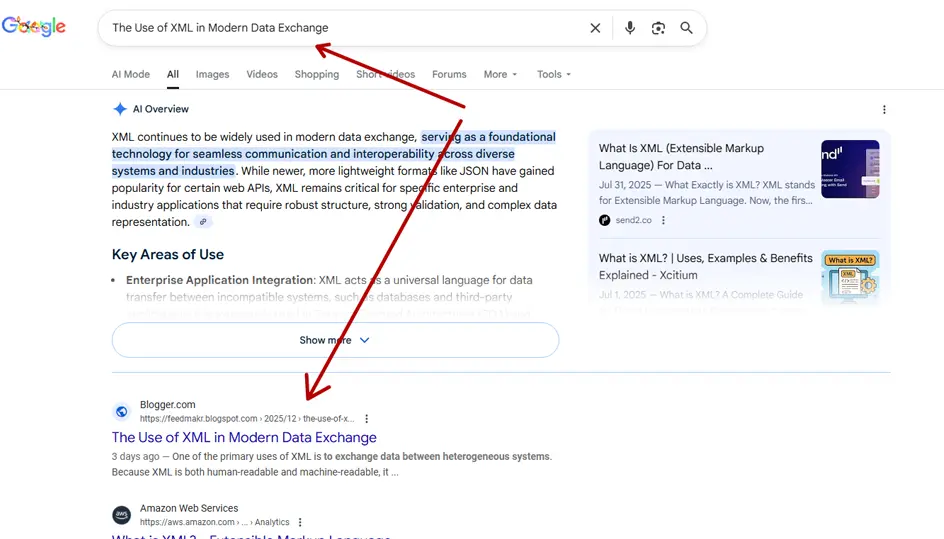Screen dimensions: 944x539
Task: Switch to the Images tab
Action: coord(212,74)
